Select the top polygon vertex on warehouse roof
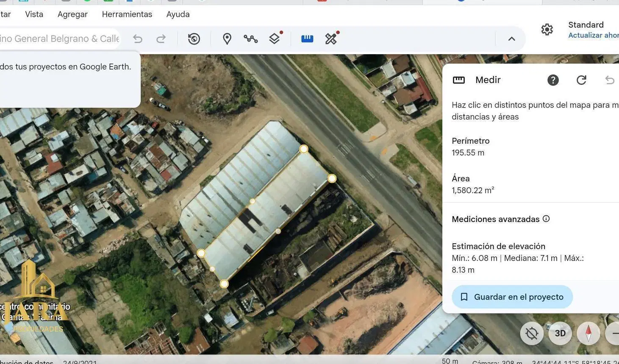619x364 pixels. pos(304,149)
